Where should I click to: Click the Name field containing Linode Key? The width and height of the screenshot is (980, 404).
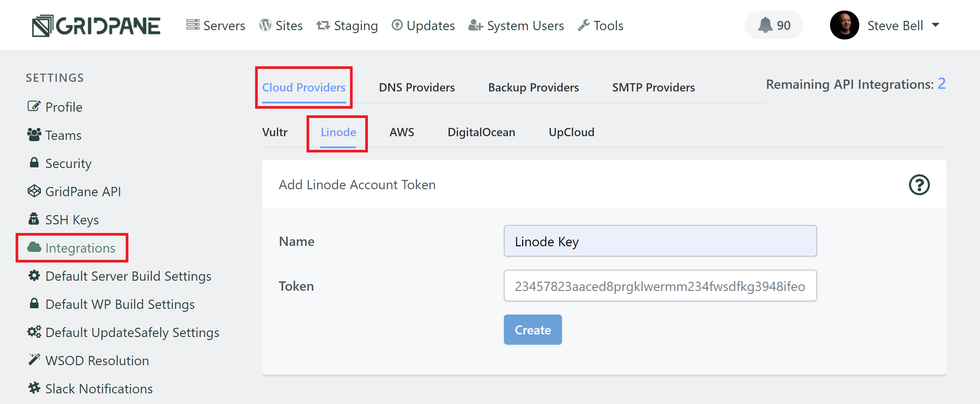click(x=660, y=241)
